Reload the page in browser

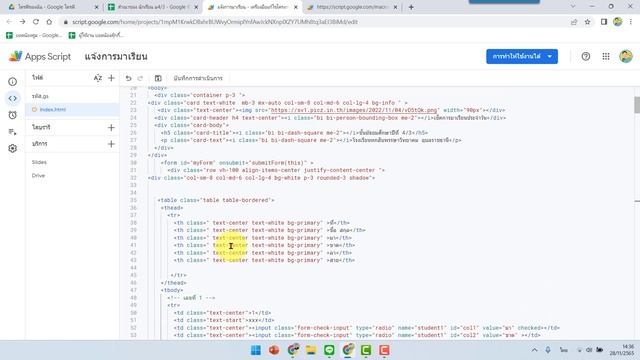(x=36, y=22)
